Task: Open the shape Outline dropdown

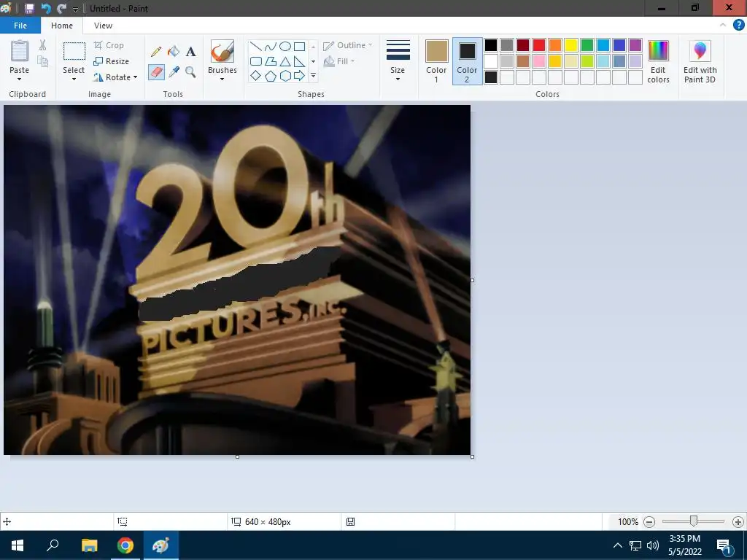Action: pos(348,45)
